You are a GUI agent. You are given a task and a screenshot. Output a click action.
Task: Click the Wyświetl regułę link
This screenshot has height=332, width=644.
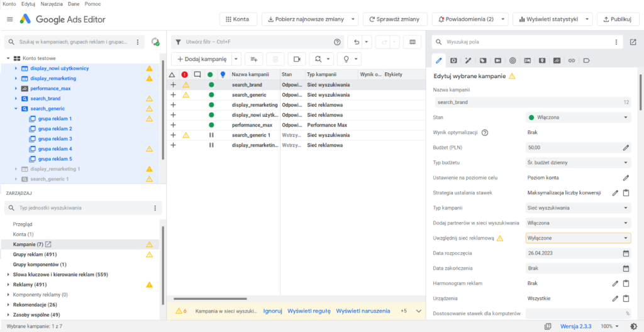pyautogui.click(x=309, y=311)
